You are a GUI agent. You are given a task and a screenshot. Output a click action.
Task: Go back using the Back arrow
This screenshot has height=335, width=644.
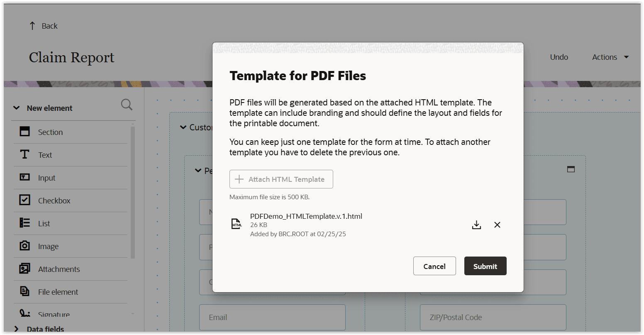pos(32,26)
